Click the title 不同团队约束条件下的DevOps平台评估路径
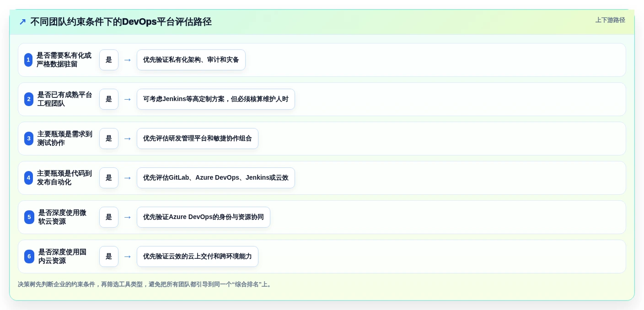644x310 pixels. pyautogui.click(x=121, y=22)
